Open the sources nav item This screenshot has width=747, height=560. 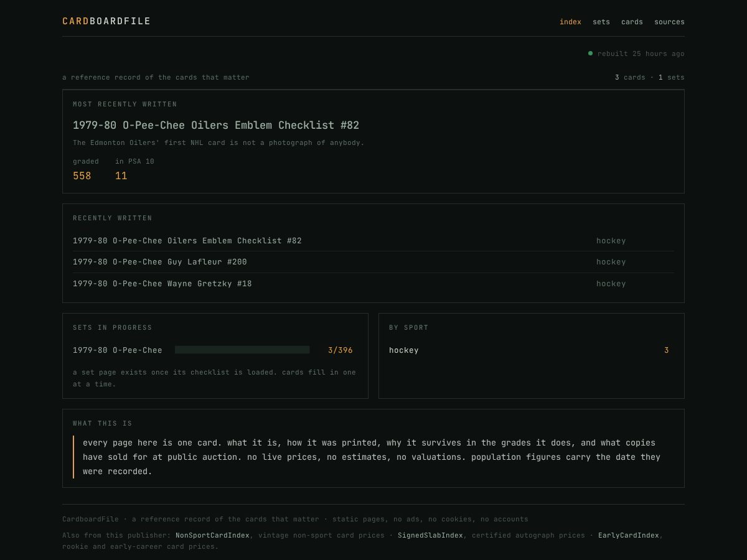click(x=669, y=22)
